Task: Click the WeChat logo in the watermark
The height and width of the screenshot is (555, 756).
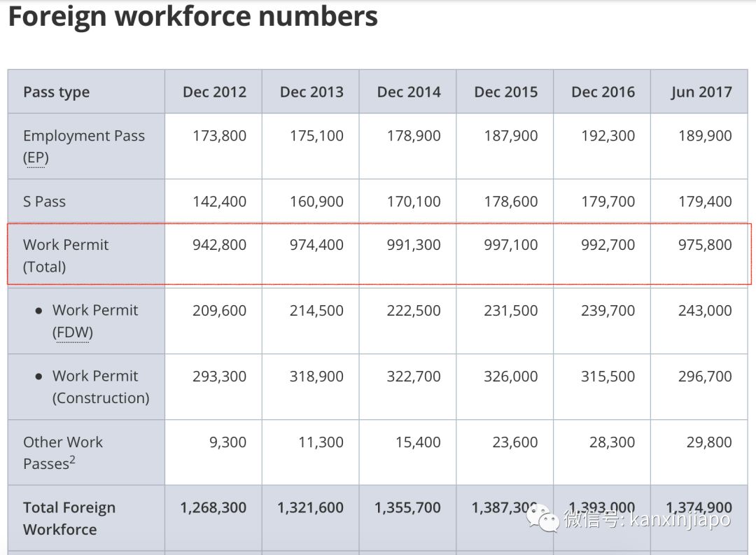Action: [543, 518]
